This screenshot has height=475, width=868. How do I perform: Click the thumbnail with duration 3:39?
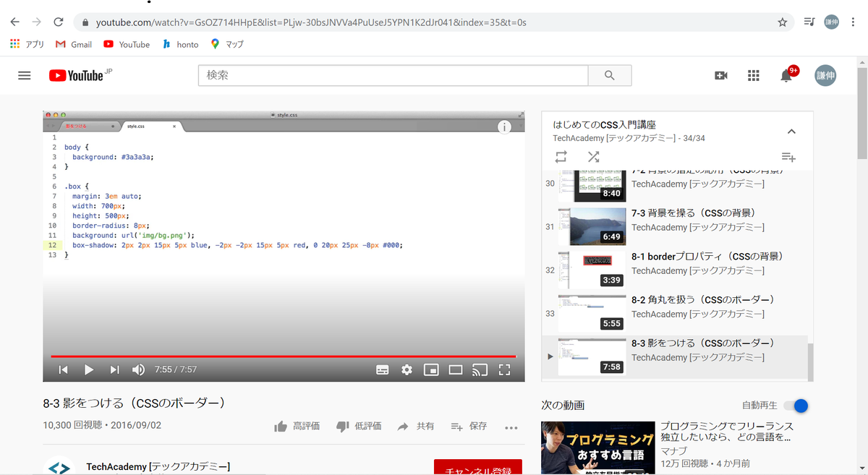592,270
